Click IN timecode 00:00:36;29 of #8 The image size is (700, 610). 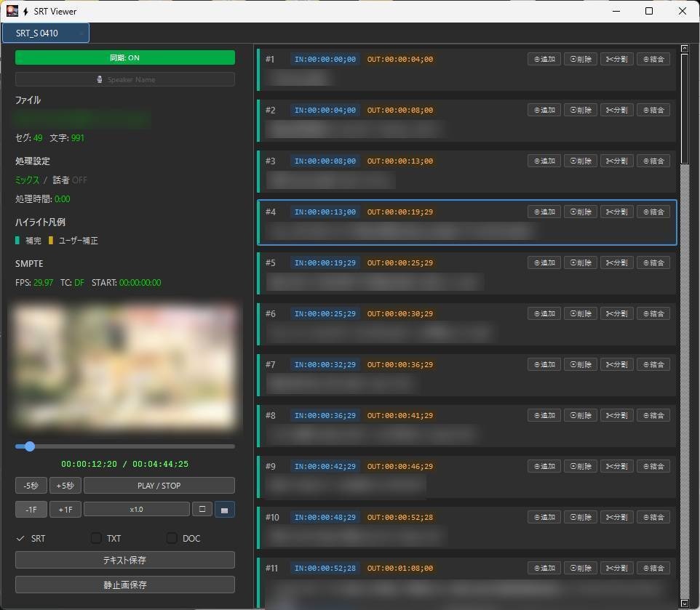(x=325, y=415)
